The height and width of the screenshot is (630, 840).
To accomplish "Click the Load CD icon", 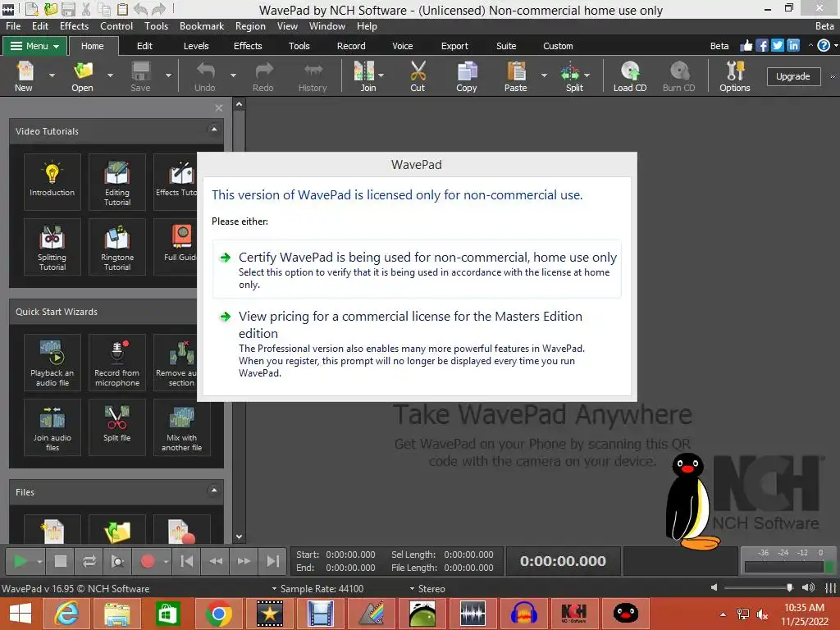I will (630, 76).
